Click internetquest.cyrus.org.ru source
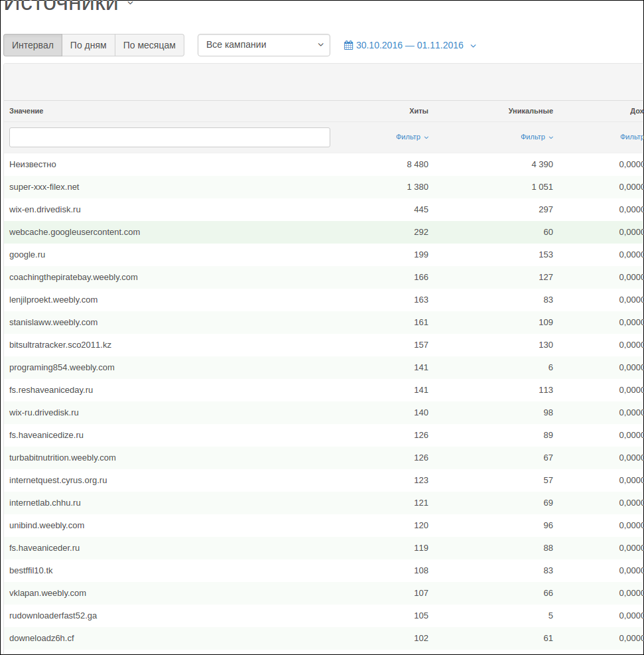 58,480
